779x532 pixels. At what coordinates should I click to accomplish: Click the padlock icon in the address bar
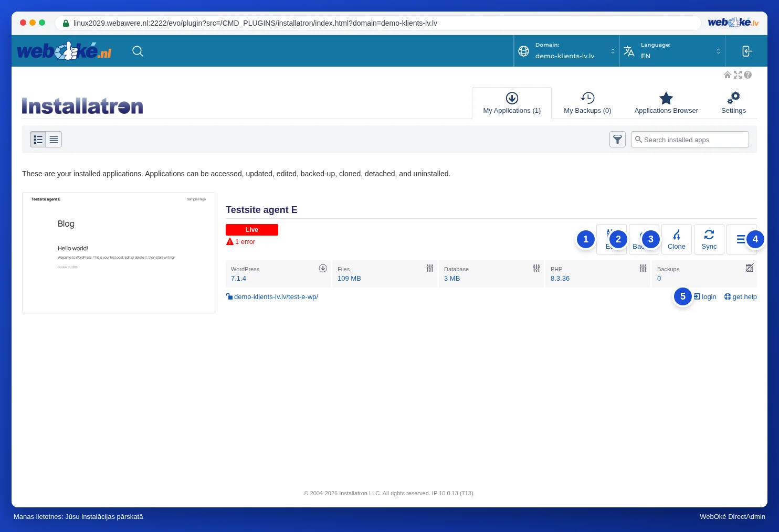pos(66,23)
